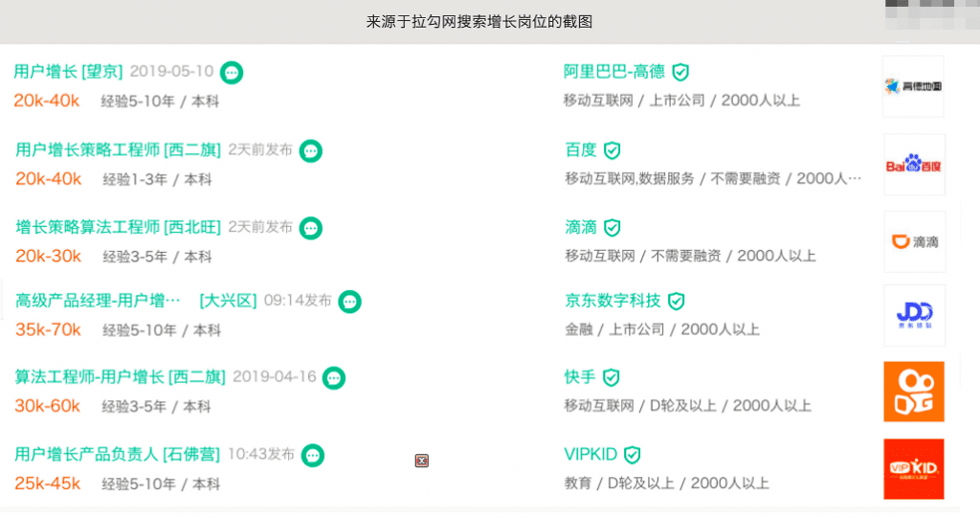Open the 滴滴 company logo
Viewport: 980px width, 518px height.
(x=914, y=241)
